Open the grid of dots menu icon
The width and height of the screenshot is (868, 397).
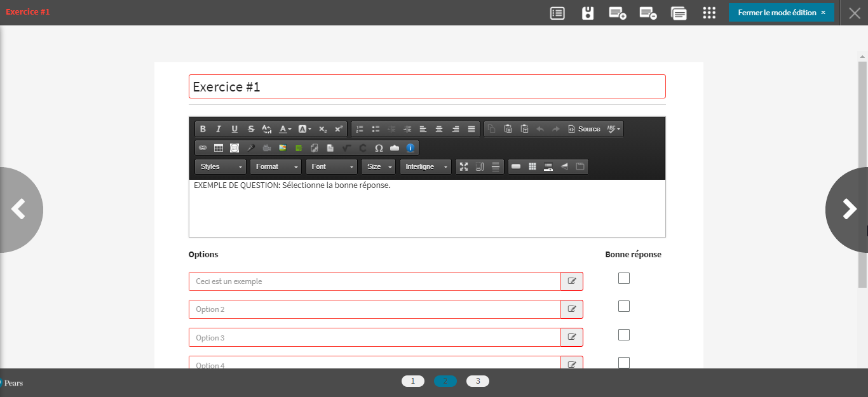(x=709, y=13)
